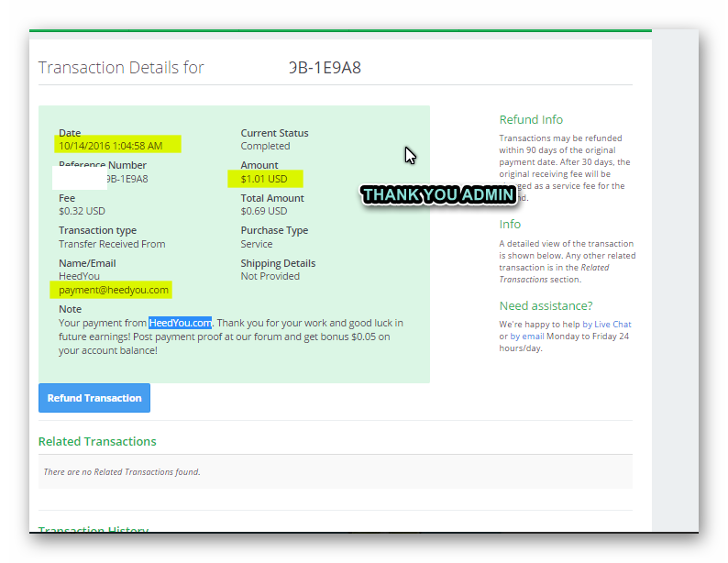This screenshot has width=728, height=563.
Task: Click the Info heading in sidebar
Action: [x=510, y=224]
